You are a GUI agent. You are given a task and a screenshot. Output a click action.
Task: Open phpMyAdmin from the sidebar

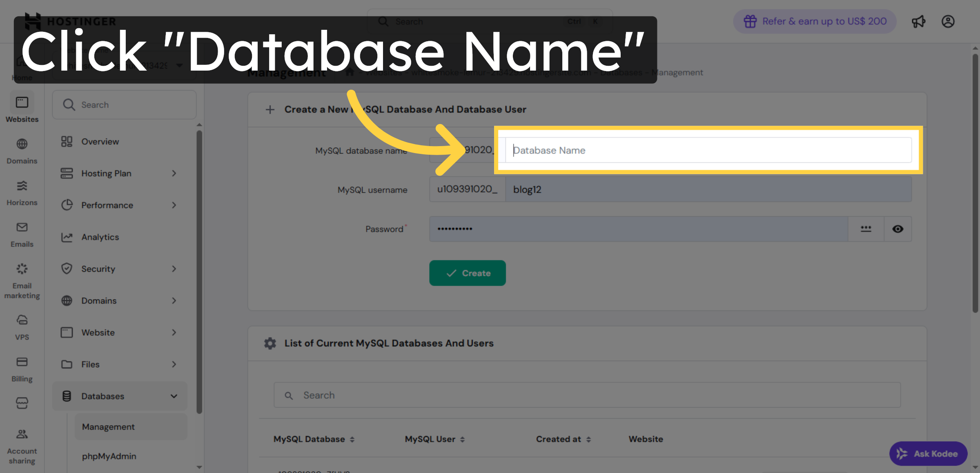109,456
